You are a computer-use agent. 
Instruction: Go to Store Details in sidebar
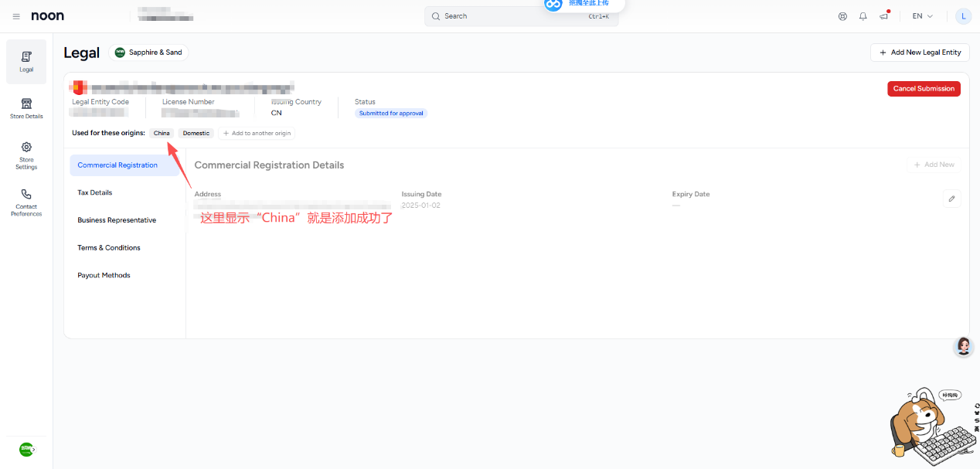tap(26, 108)
